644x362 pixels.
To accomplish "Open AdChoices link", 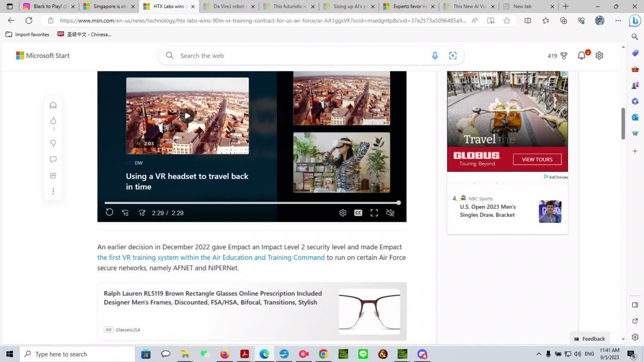I will point(555,177).
